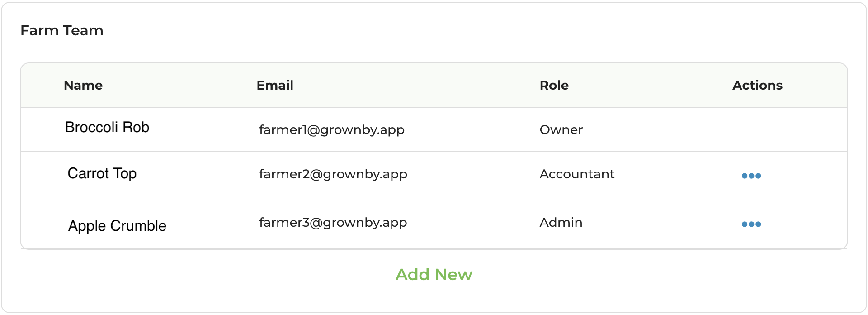Click the Email column header
The height and width of the screenshot is (315, 868).
coord(275,85)
